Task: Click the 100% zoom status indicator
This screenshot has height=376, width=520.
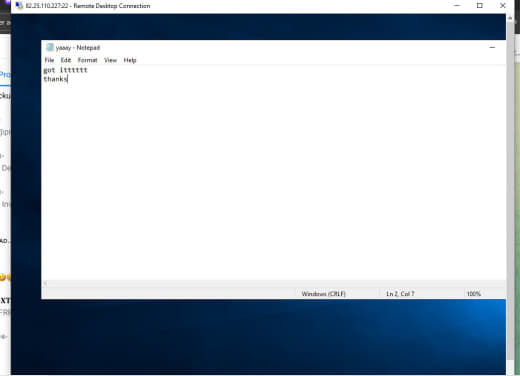Action: (473, 294)
